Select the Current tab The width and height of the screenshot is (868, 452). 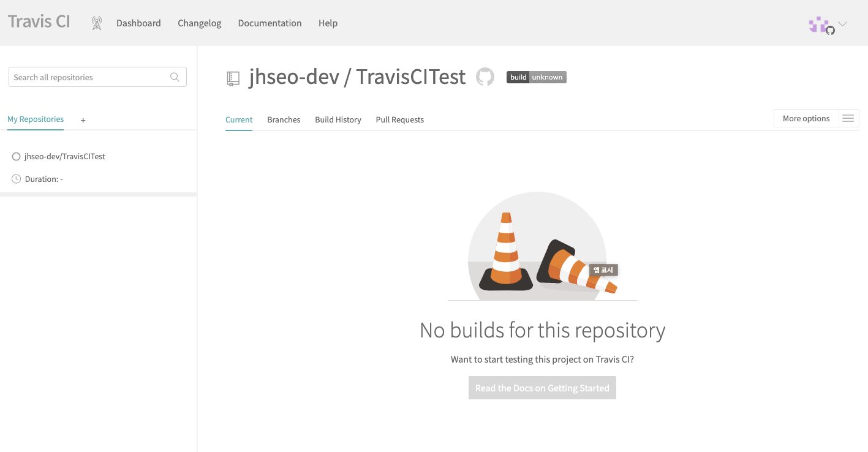tap(239, 119)
